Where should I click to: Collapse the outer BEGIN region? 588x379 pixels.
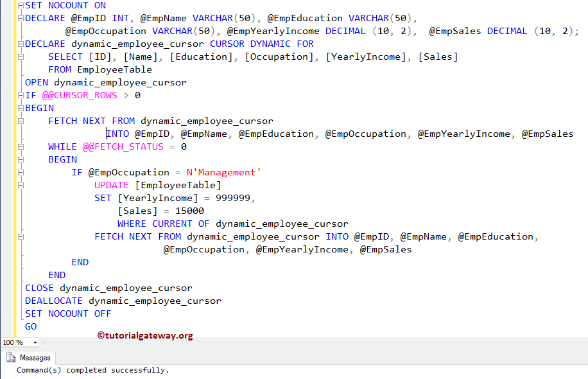coord(21,108)
